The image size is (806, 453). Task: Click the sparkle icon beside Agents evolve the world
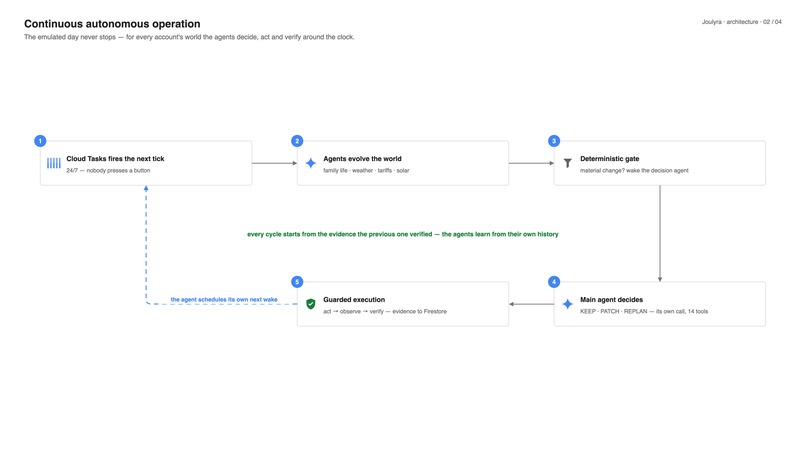click(310, 163)
